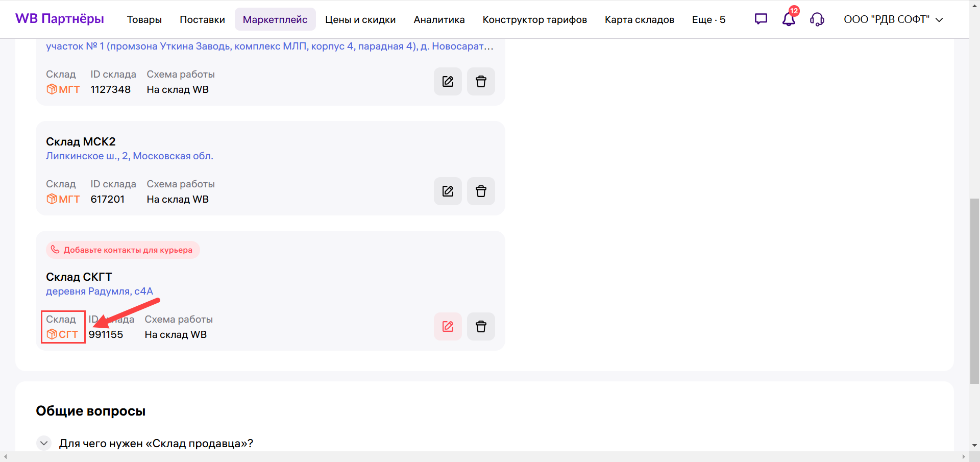
Task: Delete Склад МСК2 warehouse
Action: click(x=481, y=191)
